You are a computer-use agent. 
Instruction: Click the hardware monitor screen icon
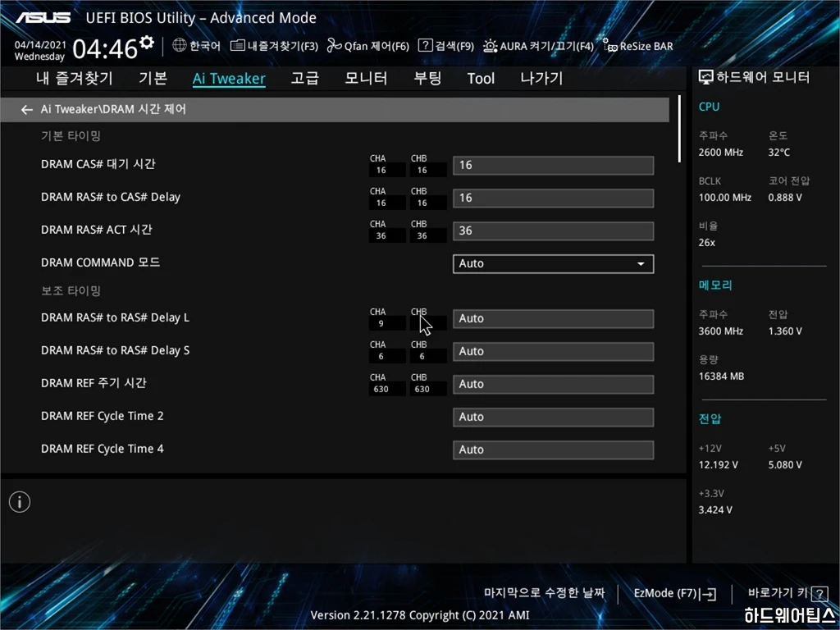coord(706,78)
